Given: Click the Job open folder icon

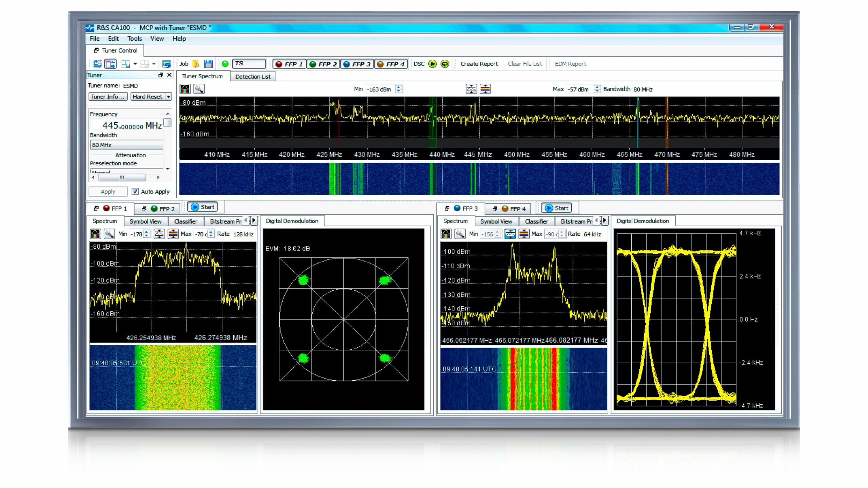Looking at the screenshot, I should point(196,64).
